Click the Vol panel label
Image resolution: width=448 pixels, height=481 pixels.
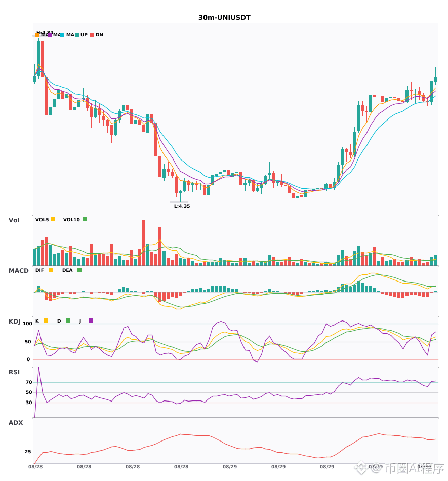[x=14, y=220]
